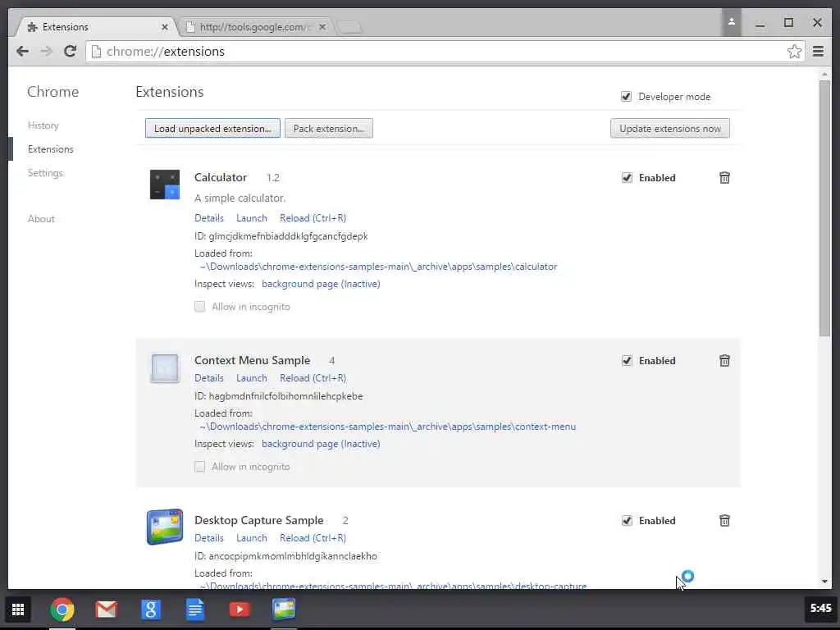
Task: Click the vertical scrollbar thumb
Action: pos(824,208)
